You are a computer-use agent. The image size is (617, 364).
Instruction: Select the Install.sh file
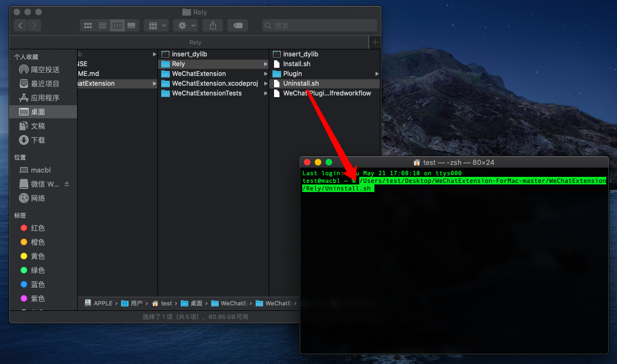[325, 64]
